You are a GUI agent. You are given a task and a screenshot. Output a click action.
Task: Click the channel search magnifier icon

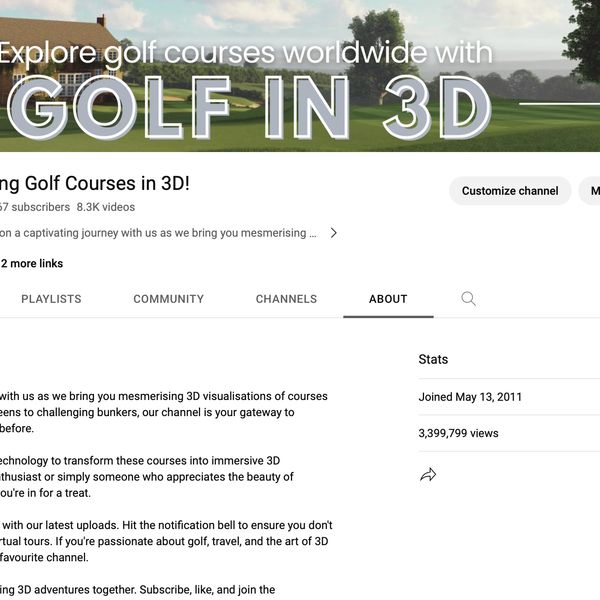pos(468,299)
